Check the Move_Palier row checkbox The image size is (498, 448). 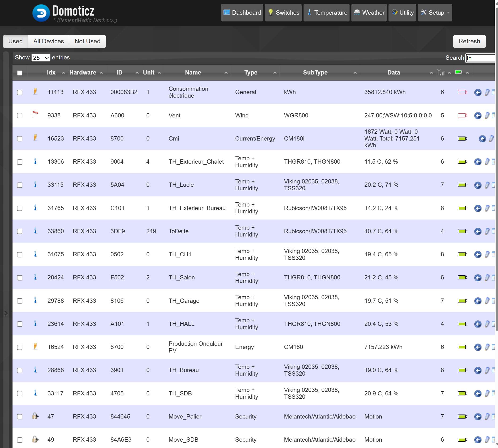click(x=20, y=417)
